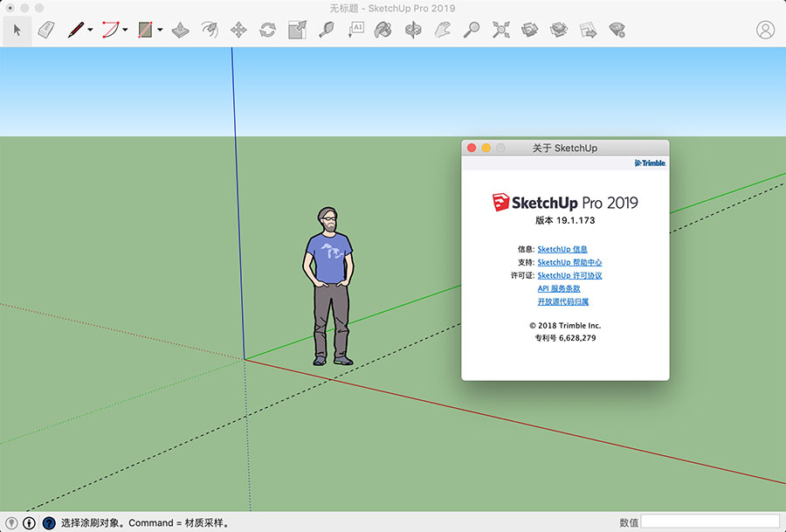This screenshot has width=786, height=532.
Task: Select the Arc tool
Action: click(x=111, y=30)
